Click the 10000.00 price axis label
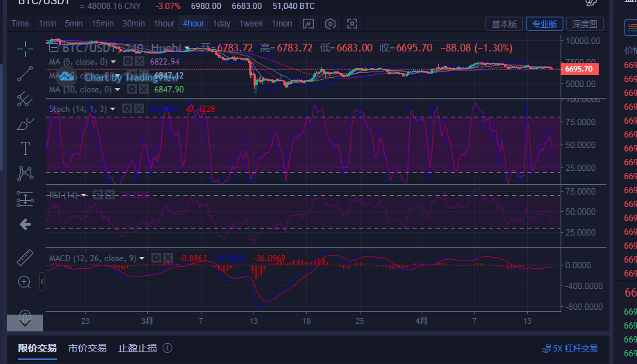Screen dimensions: 637x364 tap(583, 40)
